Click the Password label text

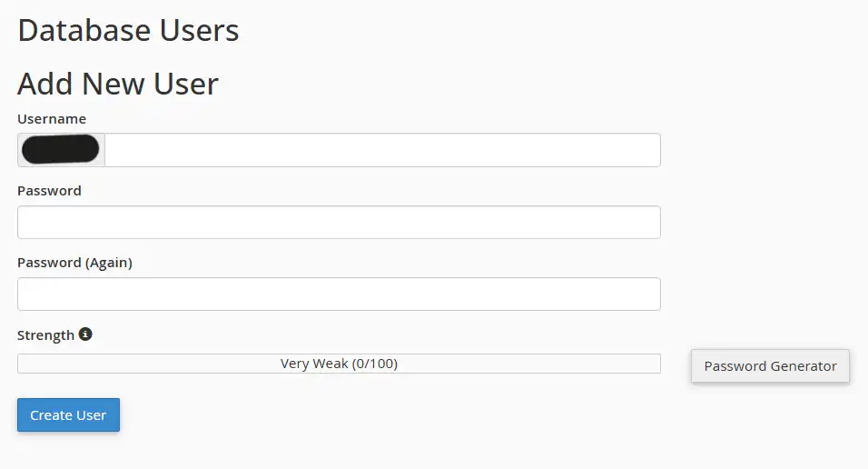tap(49, 191)
